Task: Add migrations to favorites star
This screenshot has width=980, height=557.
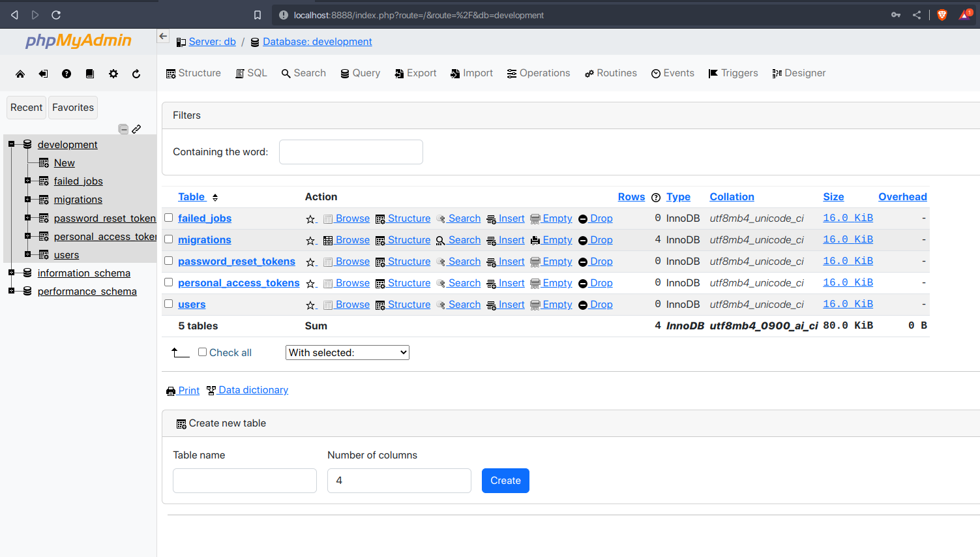Action: pos(311,241)
